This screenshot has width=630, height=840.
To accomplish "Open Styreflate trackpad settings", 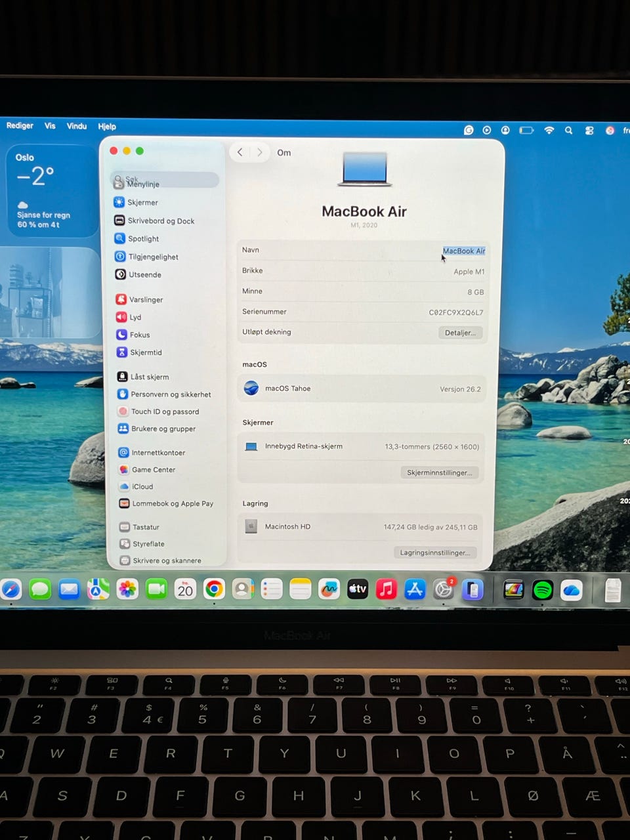I will point(142,544).
